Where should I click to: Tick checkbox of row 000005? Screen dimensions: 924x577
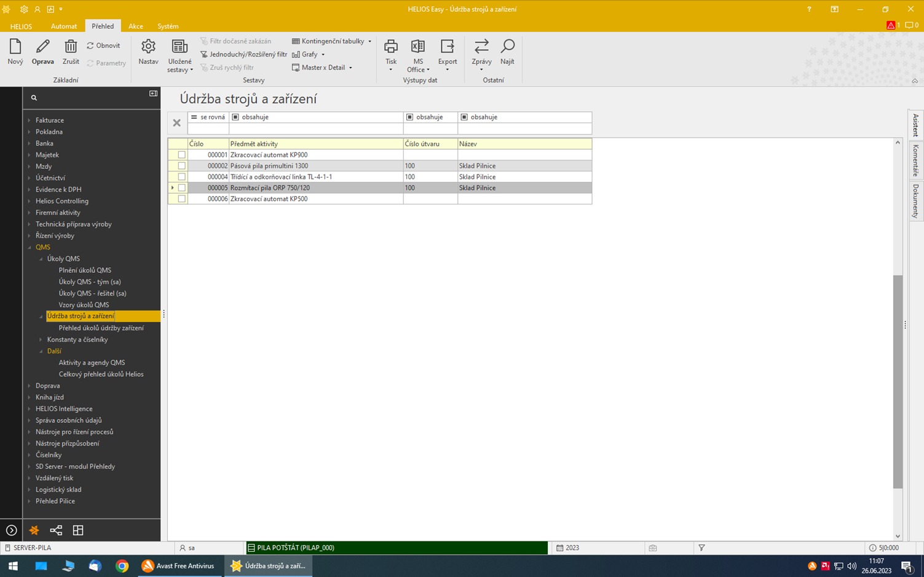[181, 188]
